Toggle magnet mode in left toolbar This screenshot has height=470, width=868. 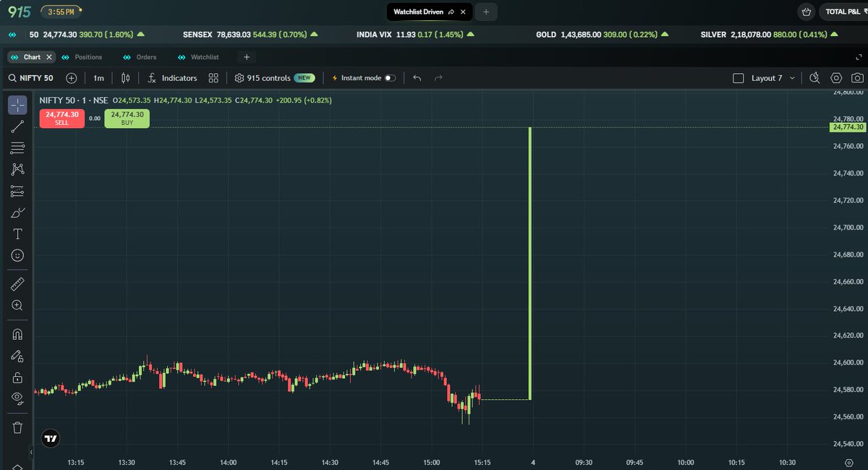click(18, 334)
